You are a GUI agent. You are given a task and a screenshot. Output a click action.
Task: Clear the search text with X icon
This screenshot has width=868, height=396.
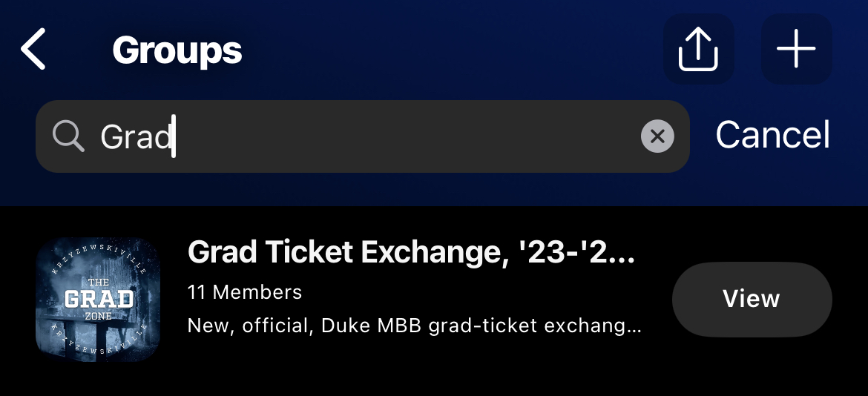[657, 136]
